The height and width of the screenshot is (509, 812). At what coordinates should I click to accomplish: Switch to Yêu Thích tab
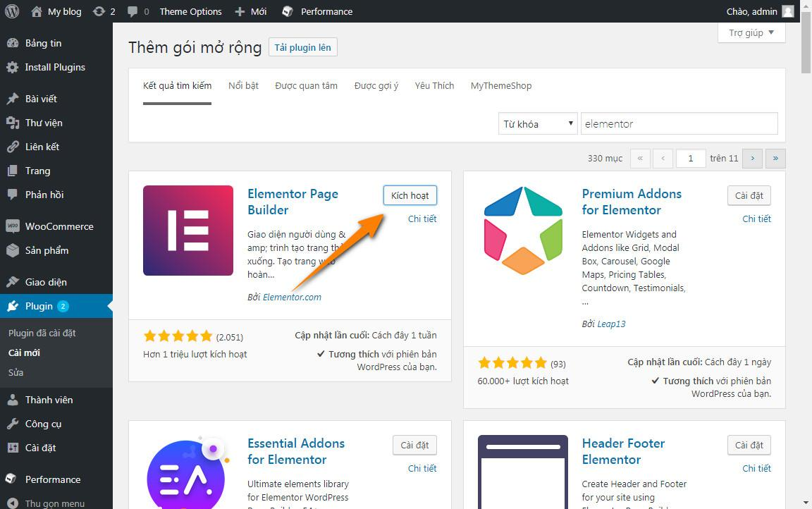coord(434,86)
